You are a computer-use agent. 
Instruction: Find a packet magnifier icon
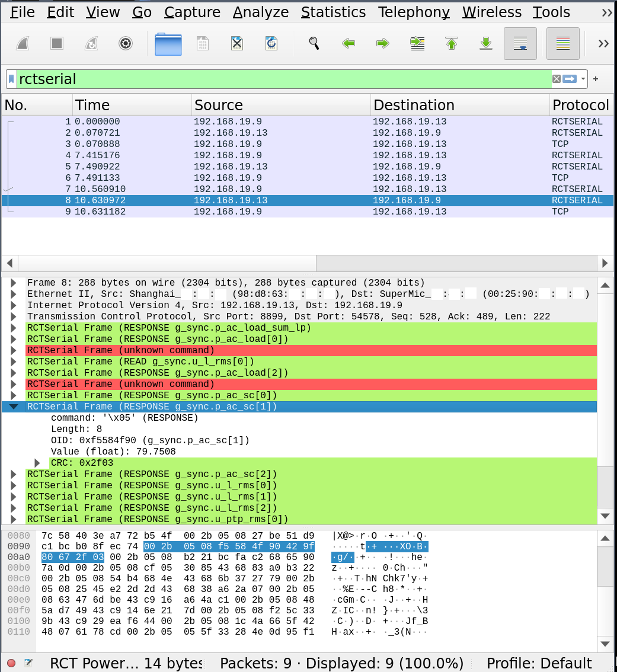point(314,43)
